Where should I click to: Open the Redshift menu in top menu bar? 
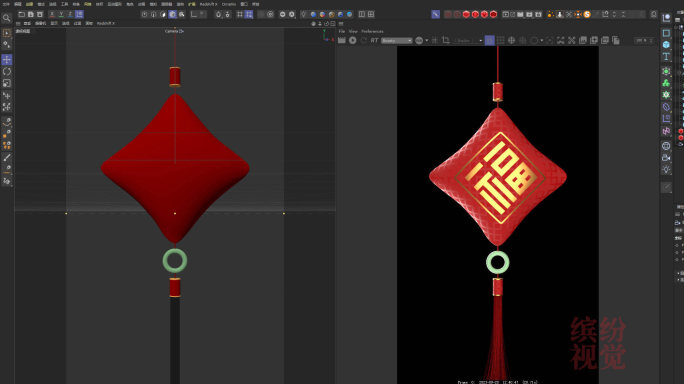[208, 4]
